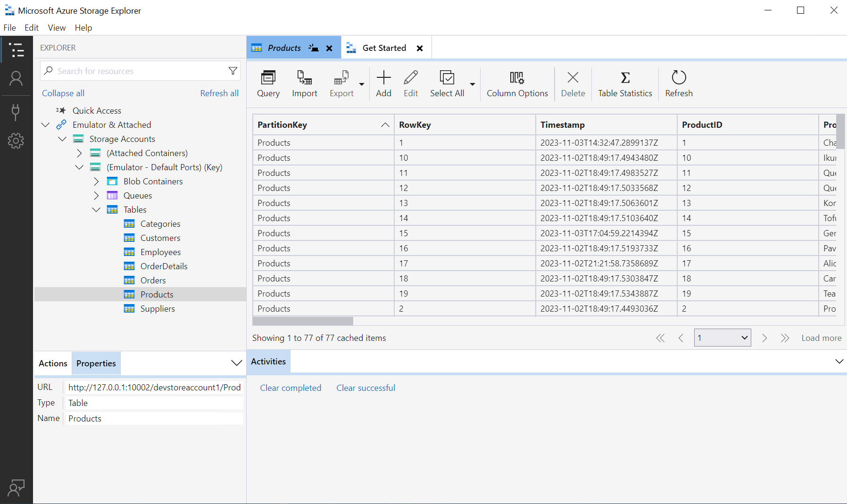Switch to the Get Started tab
Image resolution: width=847 pixels, height=504 pixels.
384,48
